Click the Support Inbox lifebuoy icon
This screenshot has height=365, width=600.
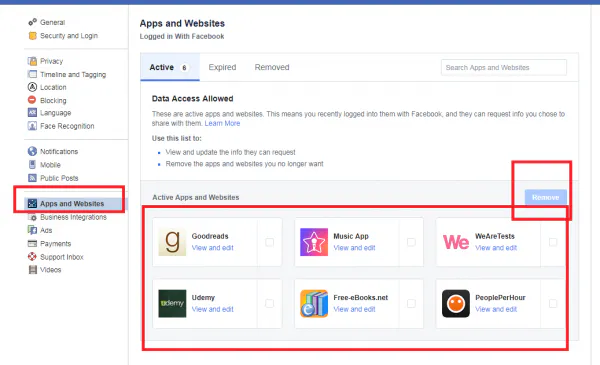pyautogui.click(x=33, y=257)
